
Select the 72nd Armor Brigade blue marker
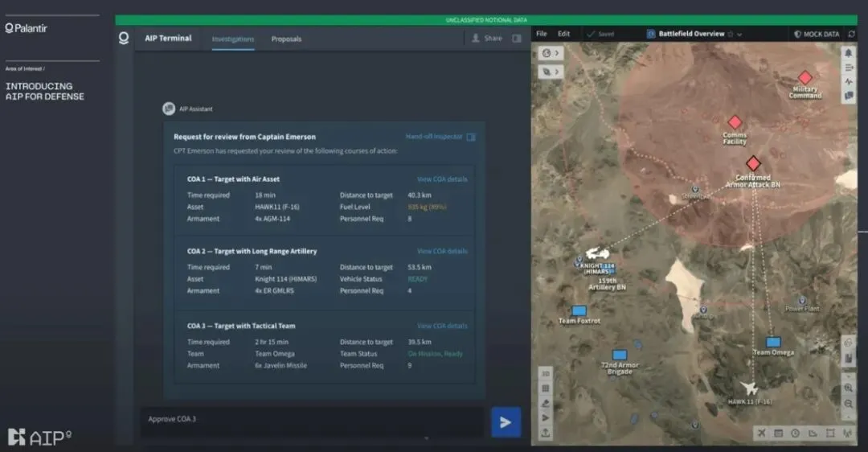point(620,355)
